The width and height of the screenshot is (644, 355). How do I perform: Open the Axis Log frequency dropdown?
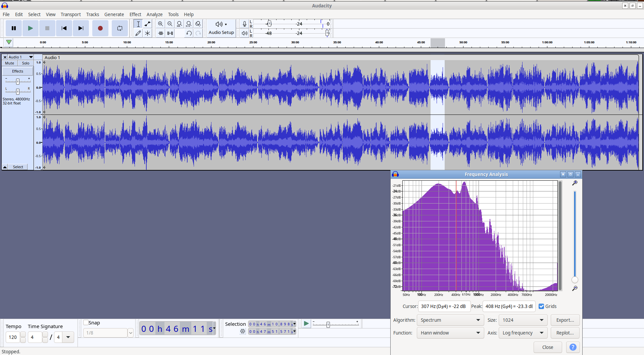(523, 333)
